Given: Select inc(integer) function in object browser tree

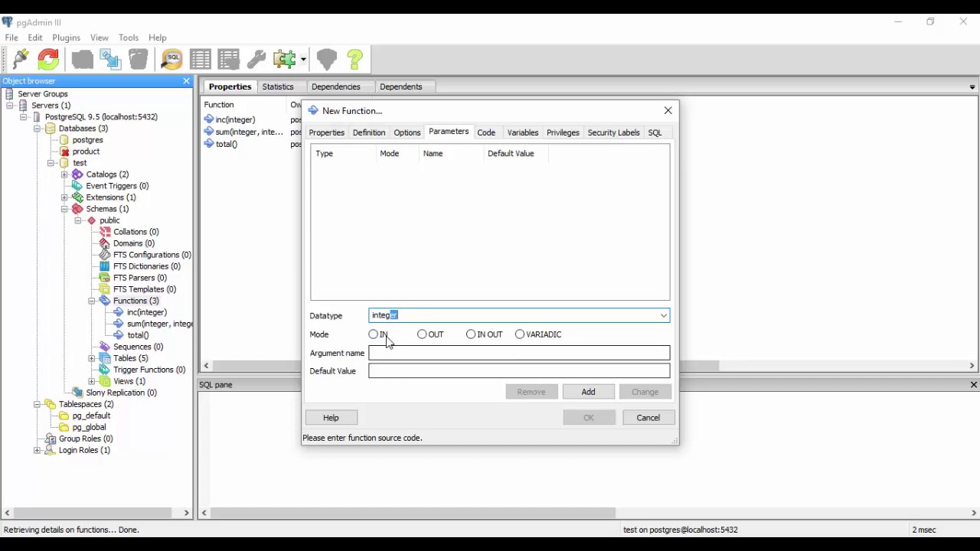Looking at the screenshot, I should point(146,312).
